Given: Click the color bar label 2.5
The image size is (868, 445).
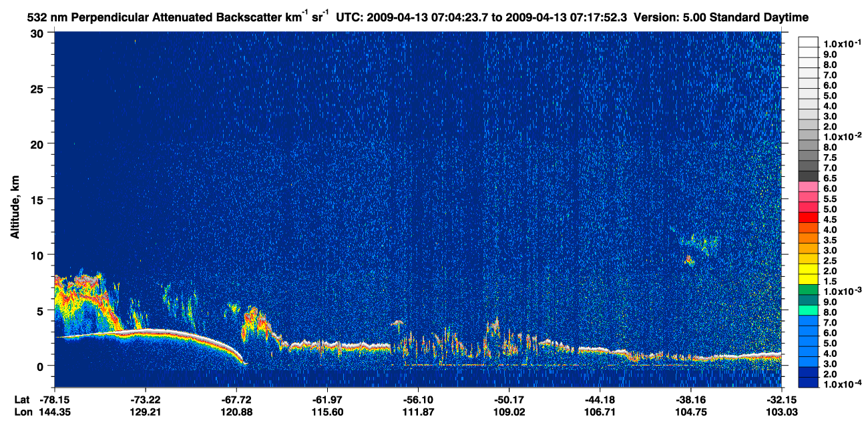Looking at the screenshot, I should pyautogui.click(x=831, y=261).
